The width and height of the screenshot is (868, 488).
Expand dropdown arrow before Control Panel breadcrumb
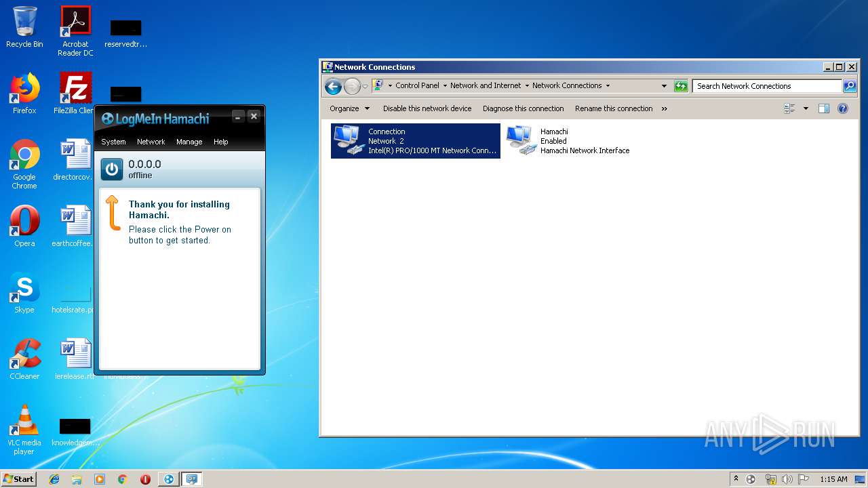click(390, 86)
